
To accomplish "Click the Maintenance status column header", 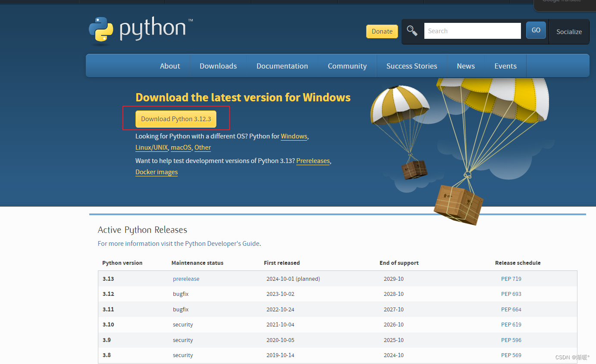I will click(198, 263).
